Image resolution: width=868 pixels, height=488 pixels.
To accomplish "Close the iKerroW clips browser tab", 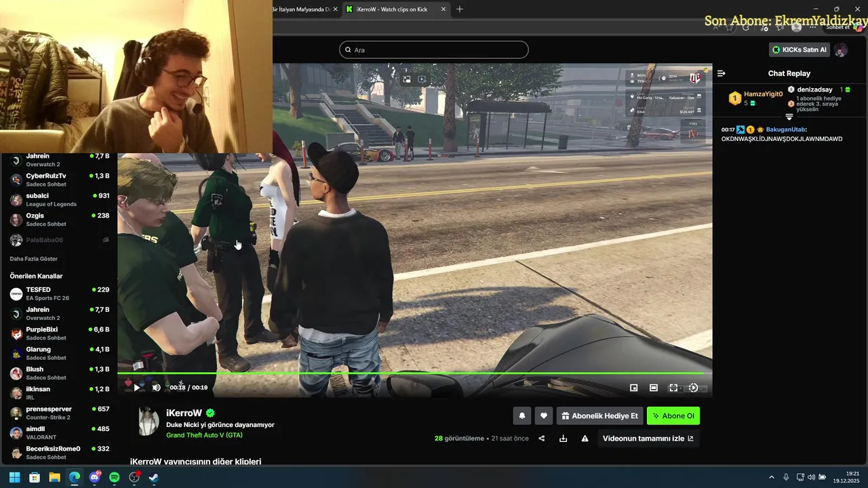I will [443, 9].
